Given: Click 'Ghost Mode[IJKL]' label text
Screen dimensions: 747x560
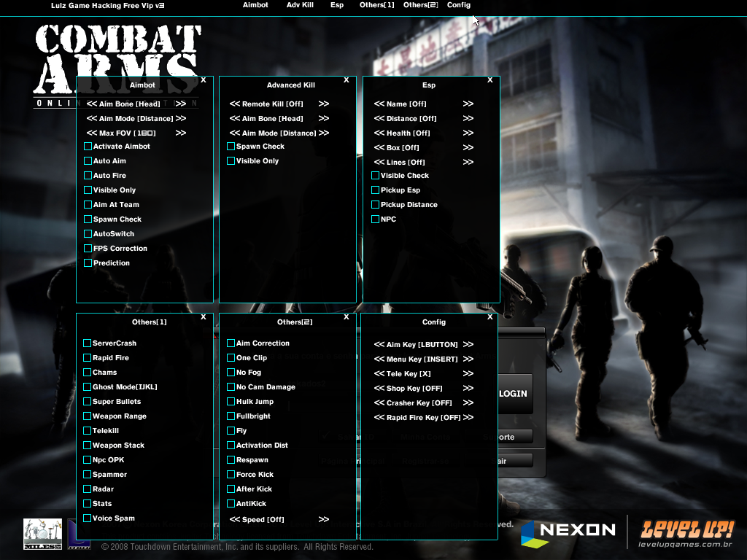Looking at the screenshot, I should click(x=125, y=386).
